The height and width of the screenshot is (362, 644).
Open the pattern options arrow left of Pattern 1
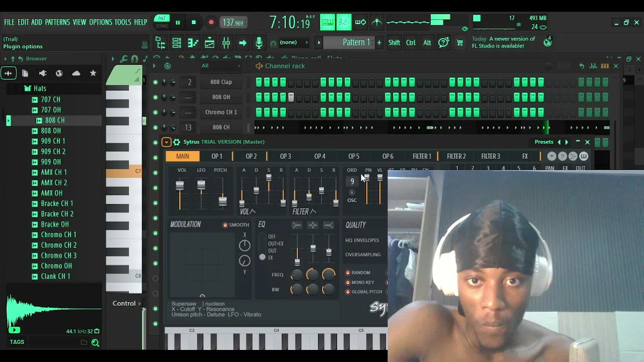click(318, 43)
